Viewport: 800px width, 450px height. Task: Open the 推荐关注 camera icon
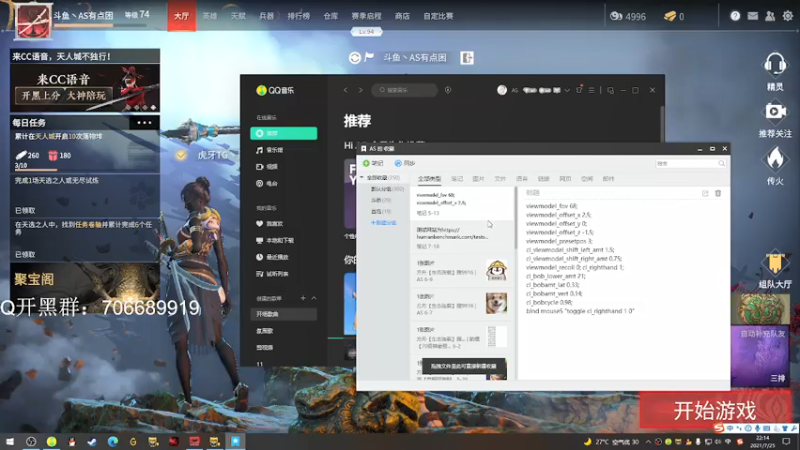tap(775, 111)
